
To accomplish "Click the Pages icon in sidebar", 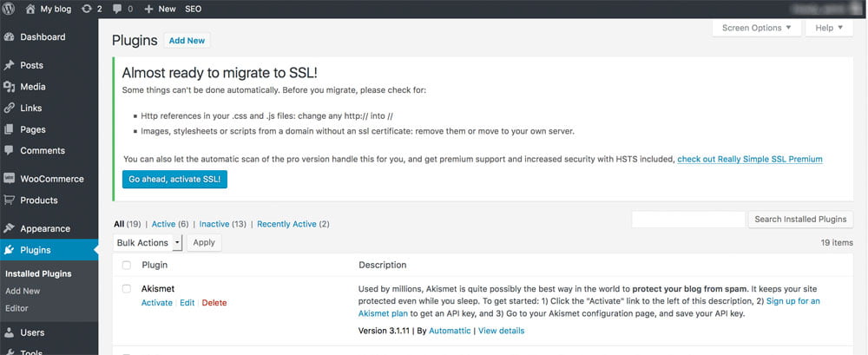I will coord(9,129).
